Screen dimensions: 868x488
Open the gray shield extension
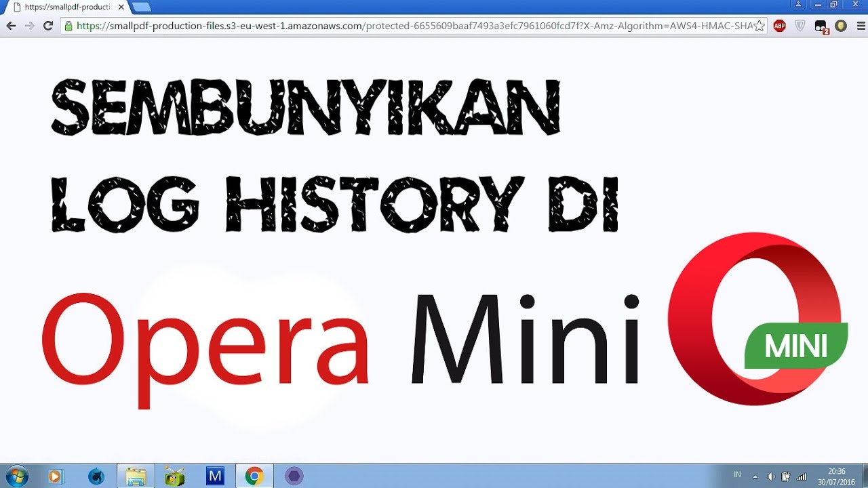coord(800,26)
